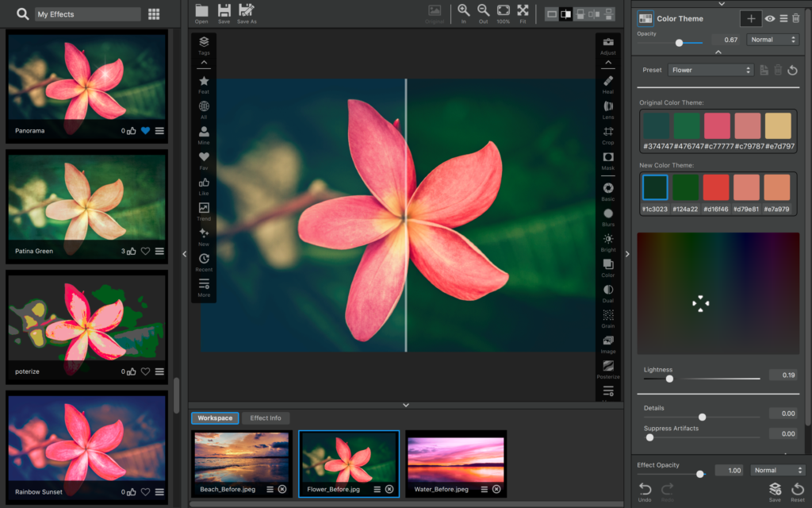This screenshot has width=812, height=508.
Task: Open the Dual tone adjustment
Action: (x=608, y=294)
